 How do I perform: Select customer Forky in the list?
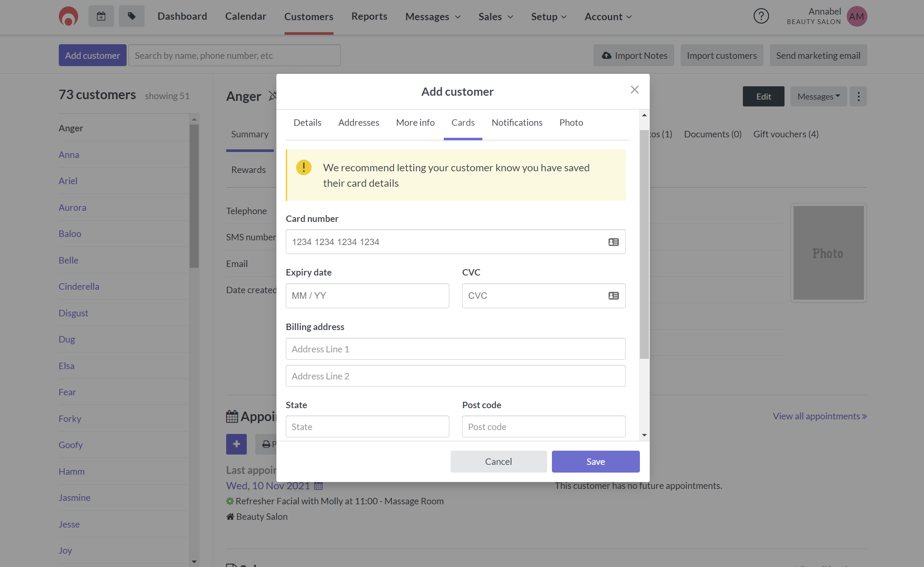pyautogui.click(x=70, y=419)
